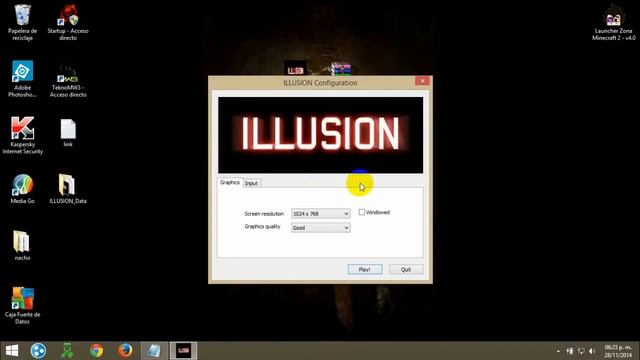Select the Adobe Photoshop desktop icon
This screenshot has height=360, width=640.
(x=22, y=79)
